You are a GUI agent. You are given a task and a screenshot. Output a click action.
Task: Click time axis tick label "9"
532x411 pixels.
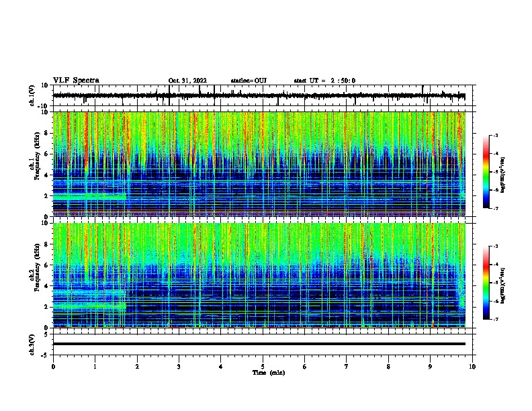click(430, 367)
